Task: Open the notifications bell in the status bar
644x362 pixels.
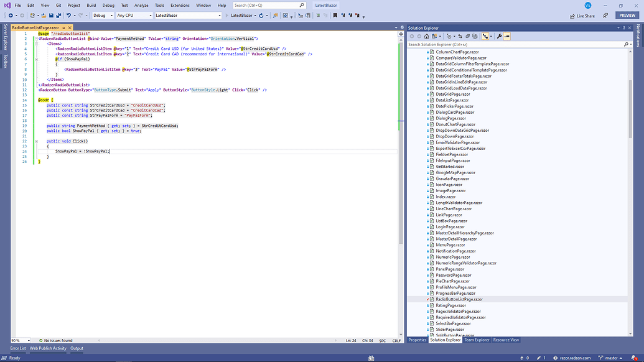Action: tap(632, 358)
